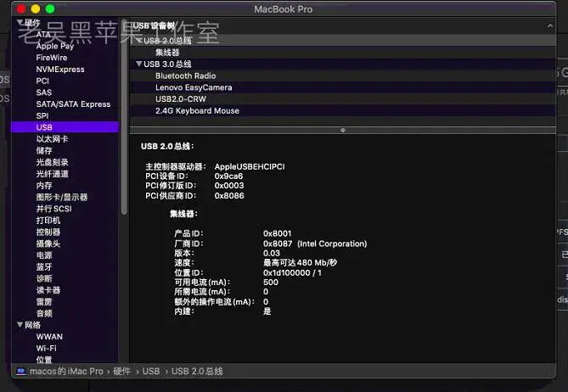Select 2.4G Keyboard Mouse device row
This screenshot has width=568, height=392.
(x=343, y=111)
